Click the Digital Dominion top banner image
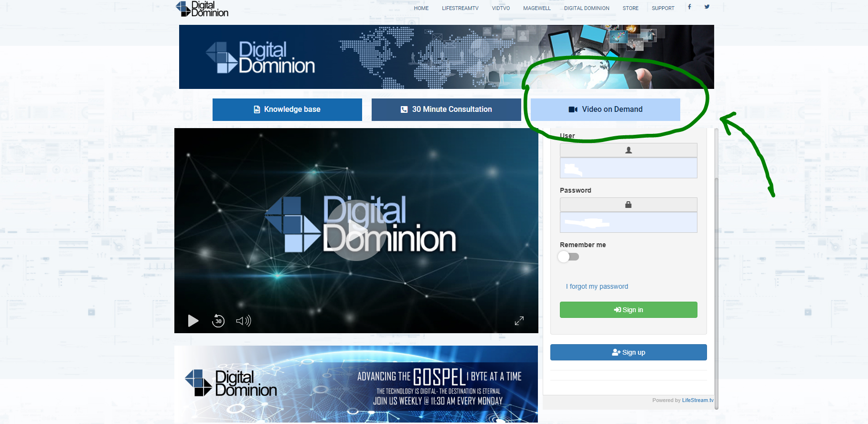Screen dimensions: 868x424 click(x=447, y=57)
